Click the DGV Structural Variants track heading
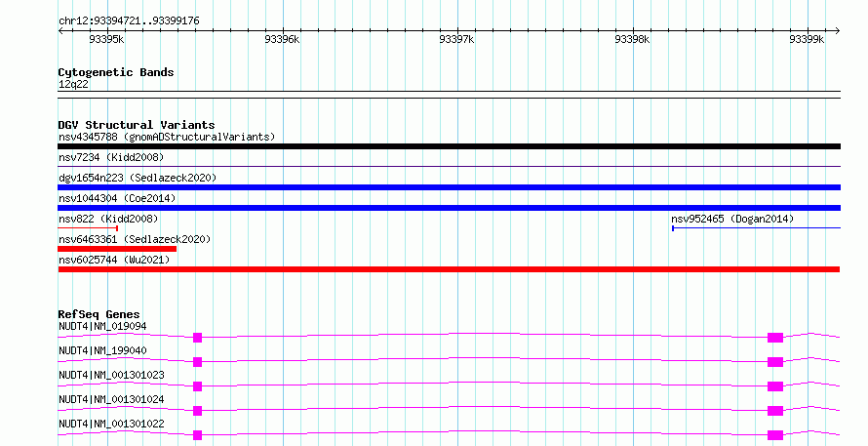The image size is (868, 446). pos(137,125)
